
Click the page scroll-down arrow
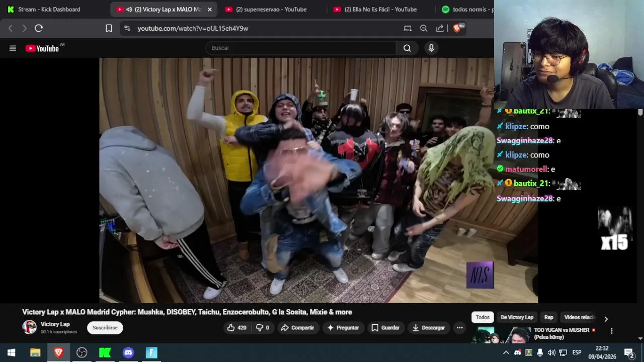point(640,339)
